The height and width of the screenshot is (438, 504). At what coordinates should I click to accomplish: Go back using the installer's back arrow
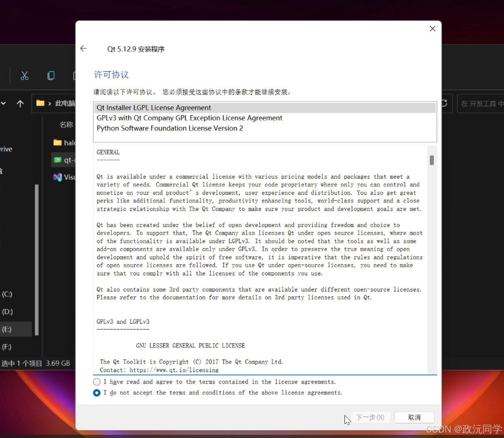click(x=83, y=49)
